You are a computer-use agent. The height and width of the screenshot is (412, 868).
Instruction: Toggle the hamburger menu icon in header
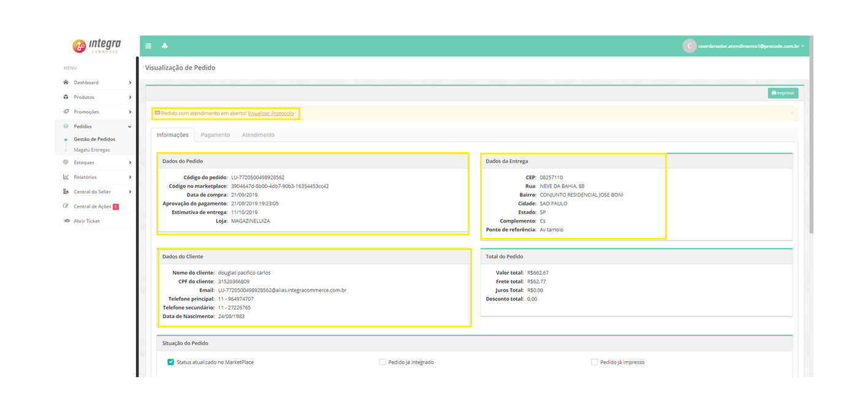click(148, 46)
